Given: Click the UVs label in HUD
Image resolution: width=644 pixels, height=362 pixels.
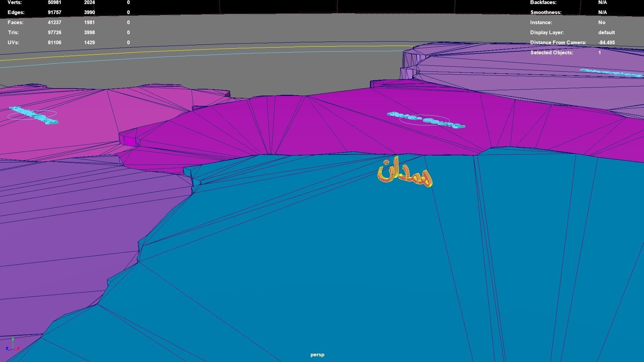Looking at the screenshot, I should click(13, 43).
